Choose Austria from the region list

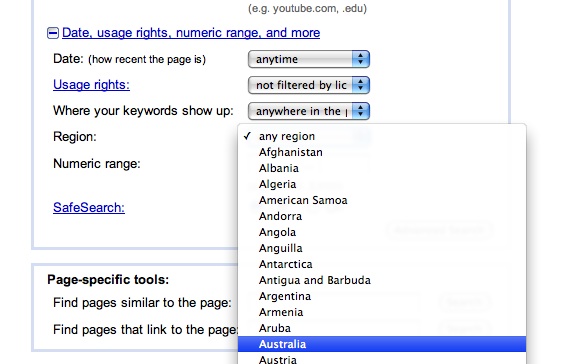click(x=382, y=359)
